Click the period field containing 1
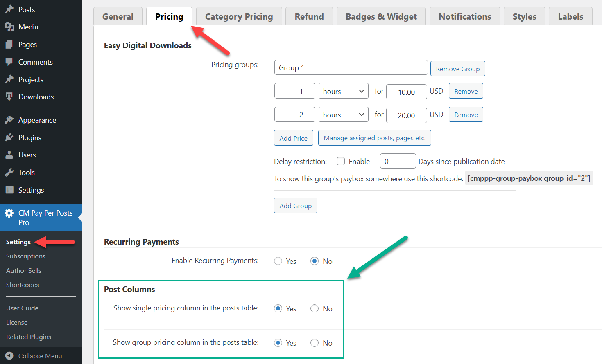 [295, 91]
